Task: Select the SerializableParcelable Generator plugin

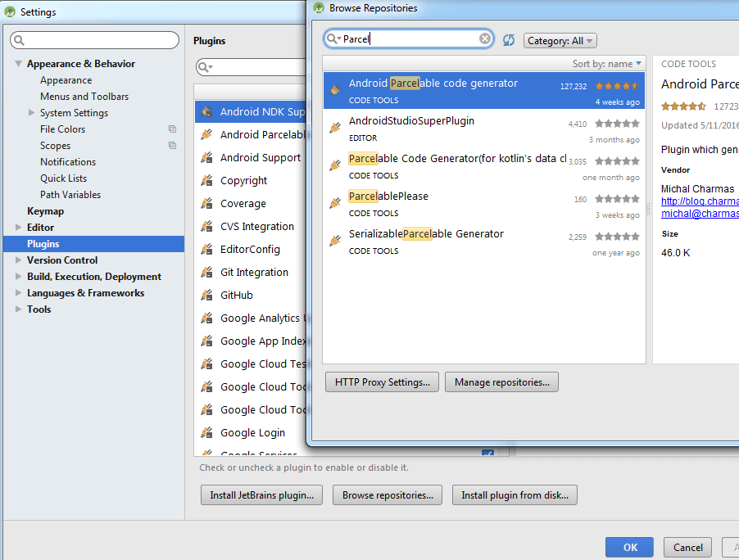Action: coord(484,242)
